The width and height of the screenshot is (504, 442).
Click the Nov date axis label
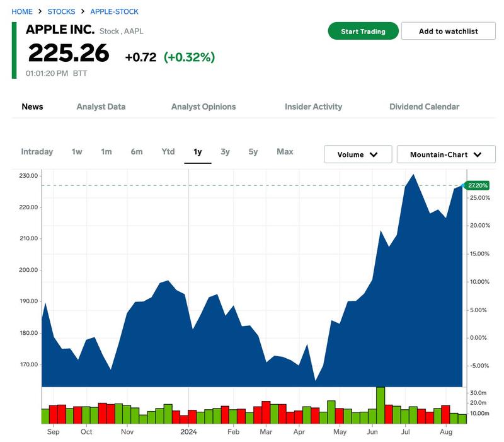click(x=127, y=432)
